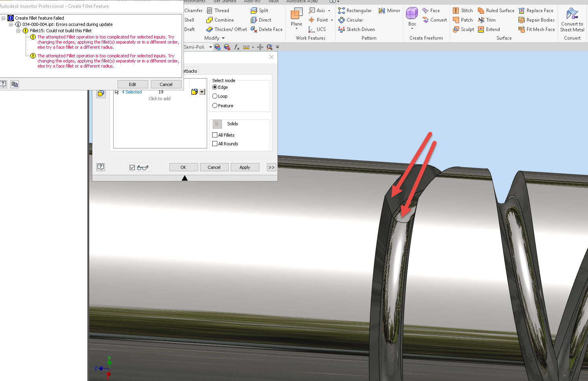Enable the All Rounds checkbox

[215, 144]
